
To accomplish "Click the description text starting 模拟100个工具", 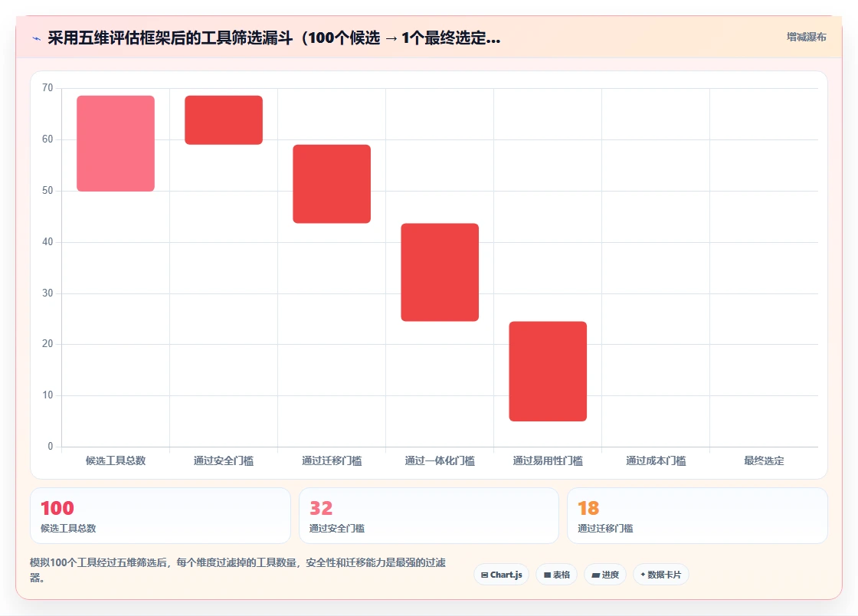I will click(x=237, y=569).
